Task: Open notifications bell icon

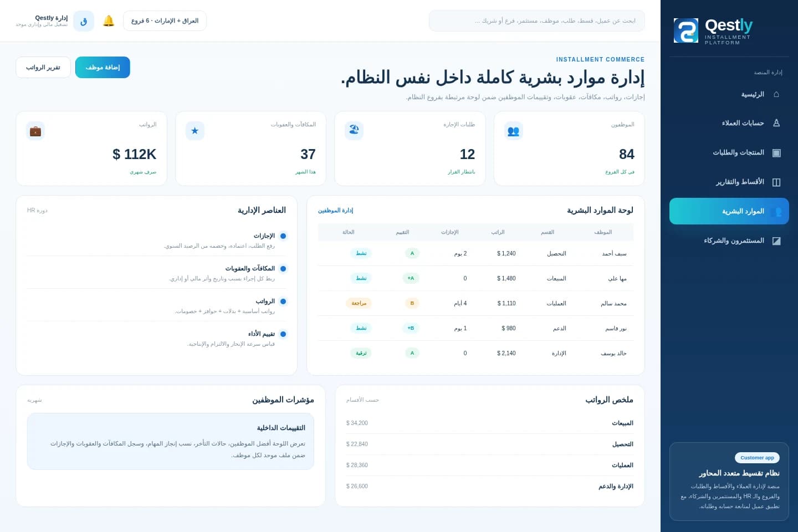Action: pos(109,21)
